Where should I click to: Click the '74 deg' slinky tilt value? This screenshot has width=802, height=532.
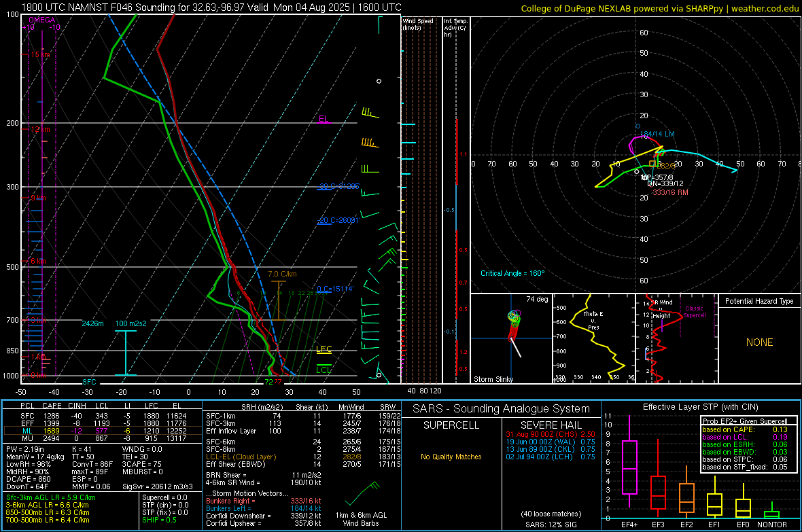tap(537, 299)
